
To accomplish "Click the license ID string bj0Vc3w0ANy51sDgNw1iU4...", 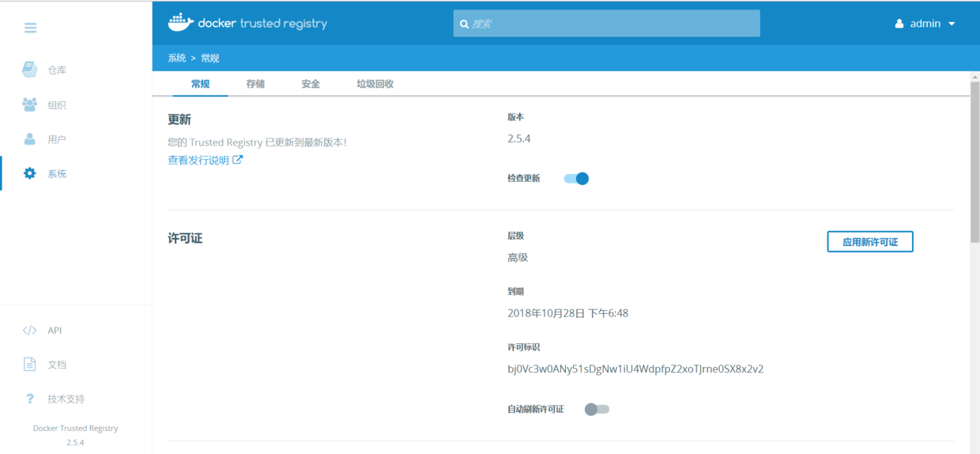I will (x=635, y=369).
